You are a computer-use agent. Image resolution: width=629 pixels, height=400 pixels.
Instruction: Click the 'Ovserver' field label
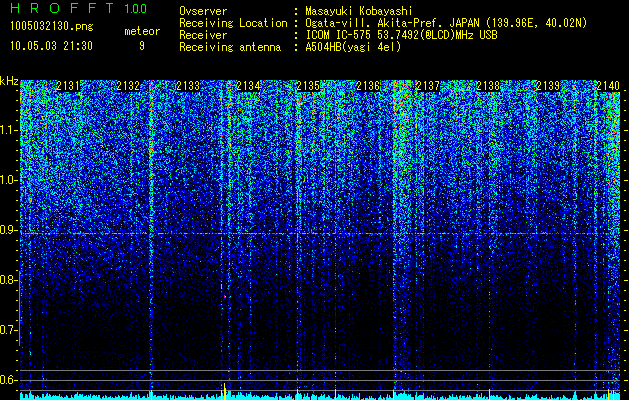pyautogui.click(x=203, y=12)
